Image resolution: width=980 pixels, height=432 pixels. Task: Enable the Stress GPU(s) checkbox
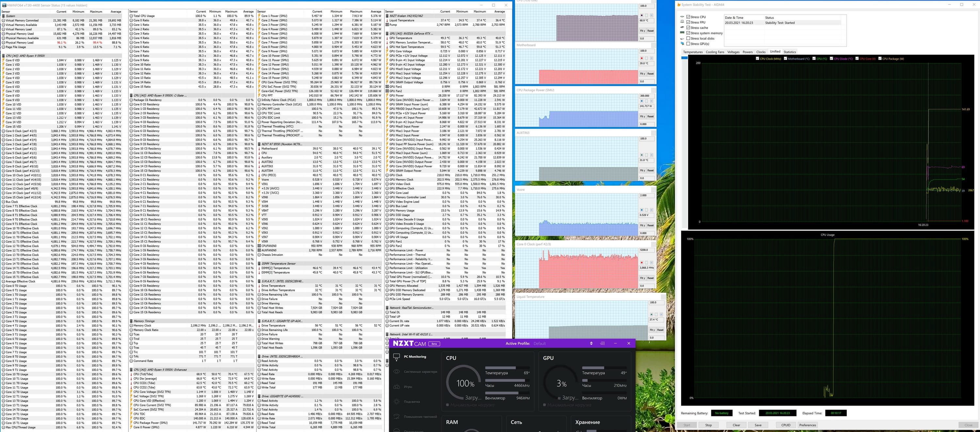pos(688,44)
